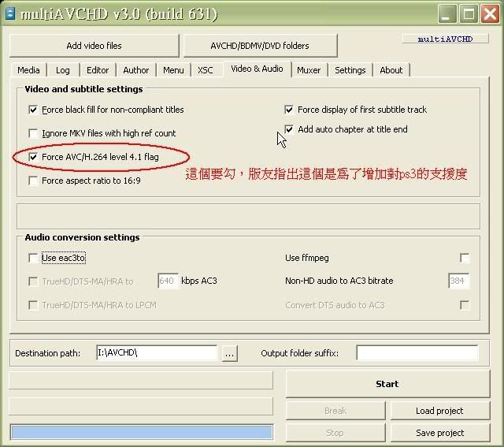Viewport: 504px width, 447px height.
Task: Click Add video files button
Action: pyautogui.click(x=94, y=46)
